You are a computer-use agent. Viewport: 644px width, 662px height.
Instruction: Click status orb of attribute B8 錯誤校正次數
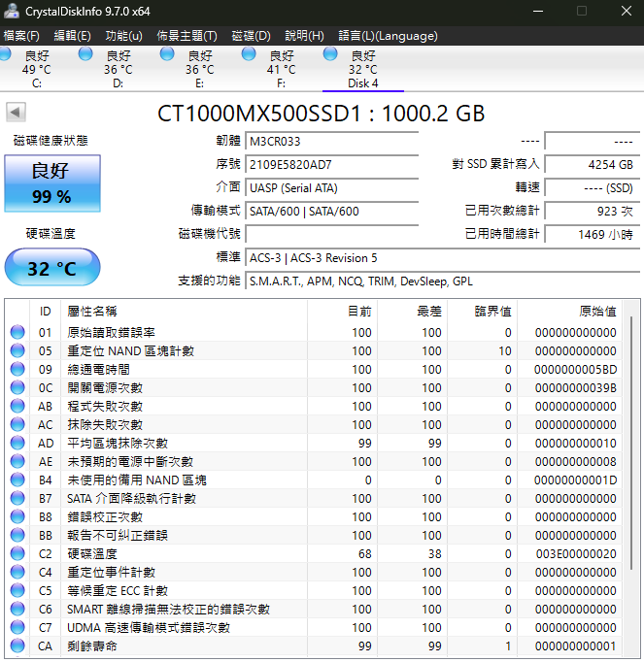(17, 516)
